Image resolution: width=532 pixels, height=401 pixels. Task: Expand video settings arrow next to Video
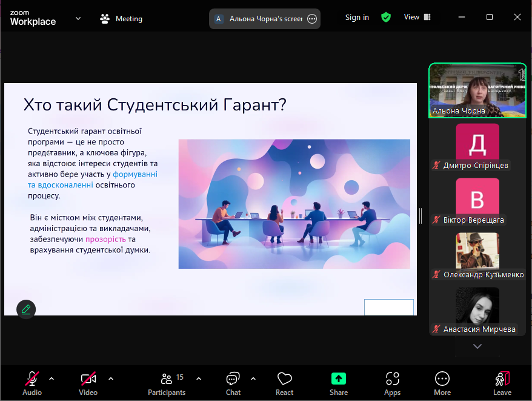[111, 379]
